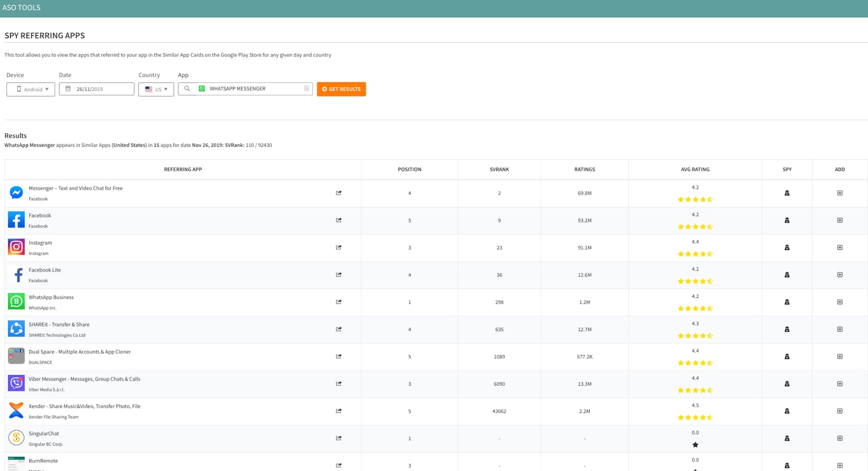The height and width of the screenshot is (471, 868).
Task: Click spy icon in SingularChat row
Action: 787,438
